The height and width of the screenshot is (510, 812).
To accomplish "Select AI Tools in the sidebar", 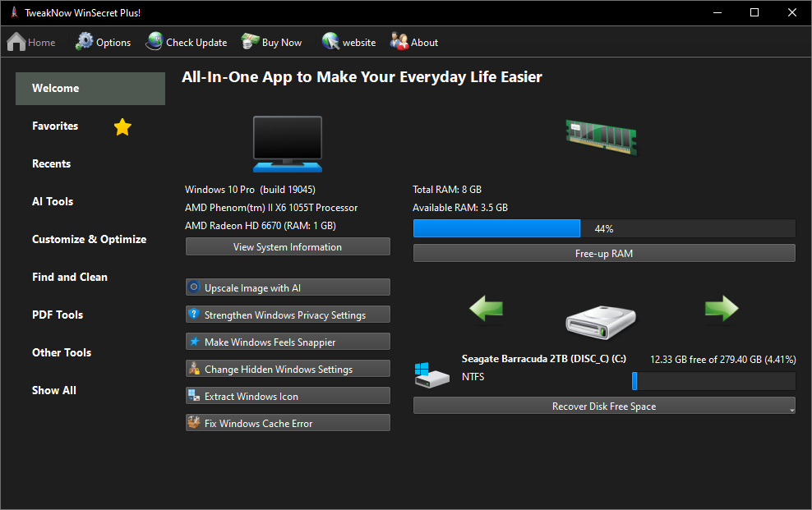I will pos(53,202).
